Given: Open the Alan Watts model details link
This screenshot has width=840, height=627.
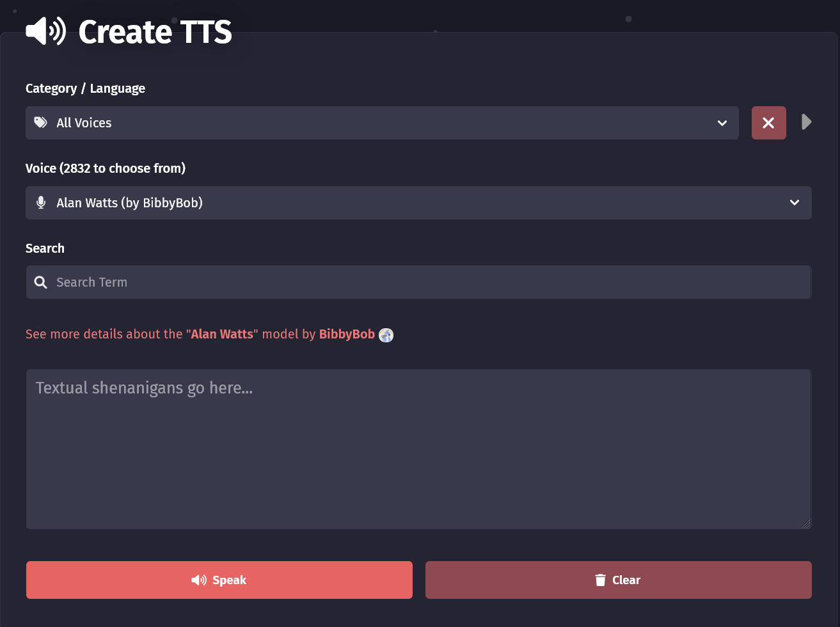Looking at the screenshot, I should tap(222, 334).
